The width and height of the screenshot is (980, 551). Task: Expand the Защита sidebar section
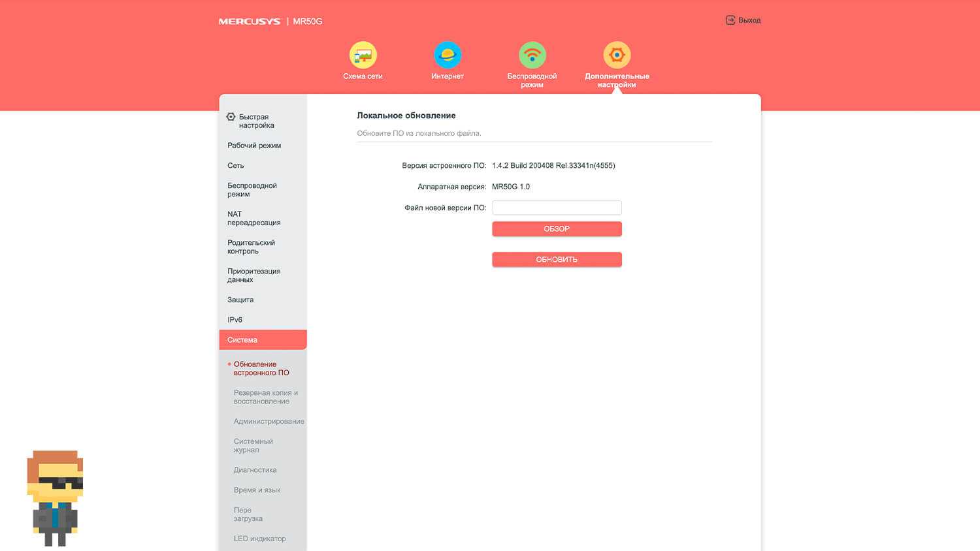pos(240,300)
